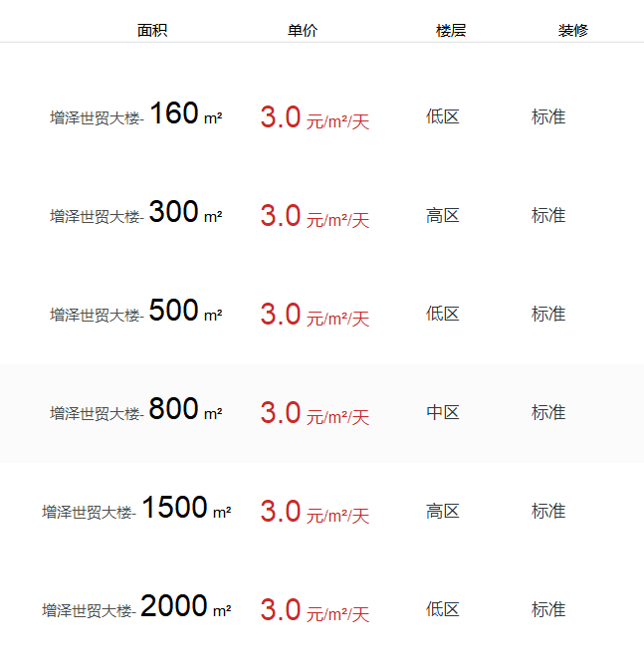Open the 增泽世贸大楼 300 m² listing
The height and width of the screenshot is (663, 644).
tap(136, 214)
